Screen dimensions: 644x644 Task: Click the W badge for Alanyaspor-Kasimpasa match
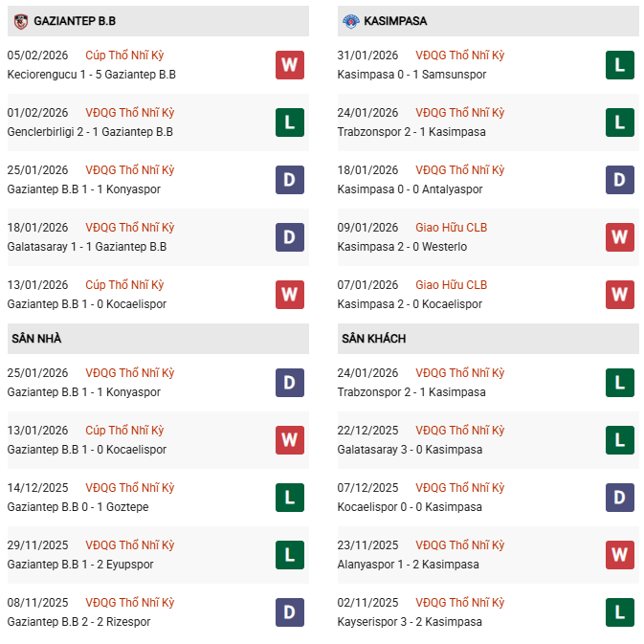click(620, 555)
